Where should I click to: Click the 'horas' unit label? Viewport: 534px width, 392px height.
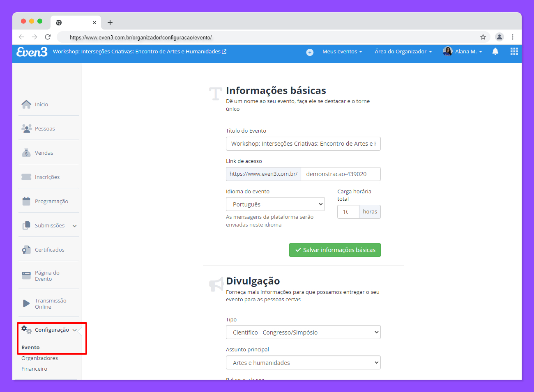[x=370, y=212]
